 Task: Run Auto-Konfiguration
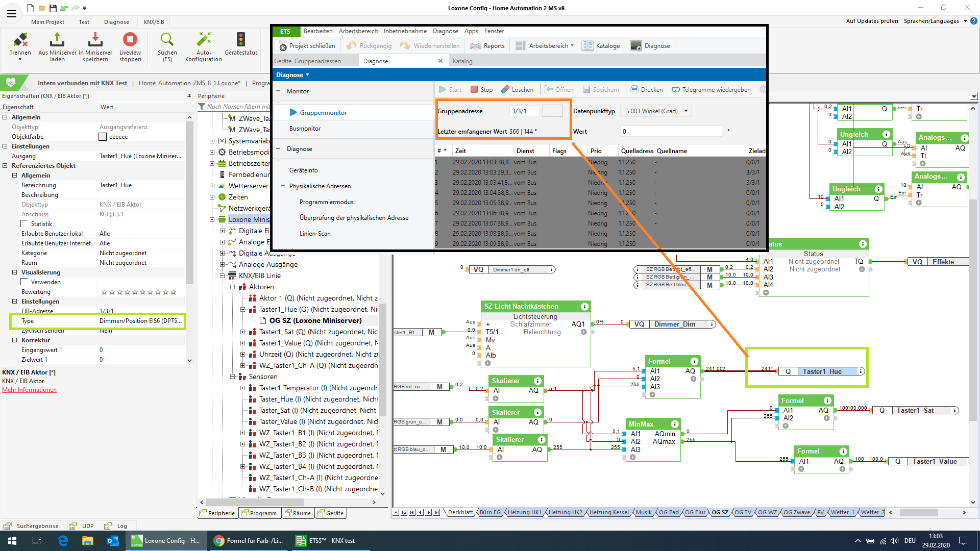tap(204, 40)
